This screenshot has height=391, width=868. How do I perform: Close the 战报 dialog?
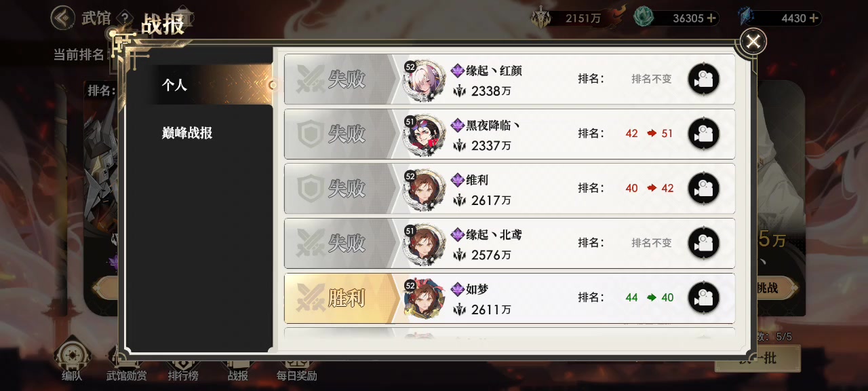pyautogui.click(x=753, y=42)
